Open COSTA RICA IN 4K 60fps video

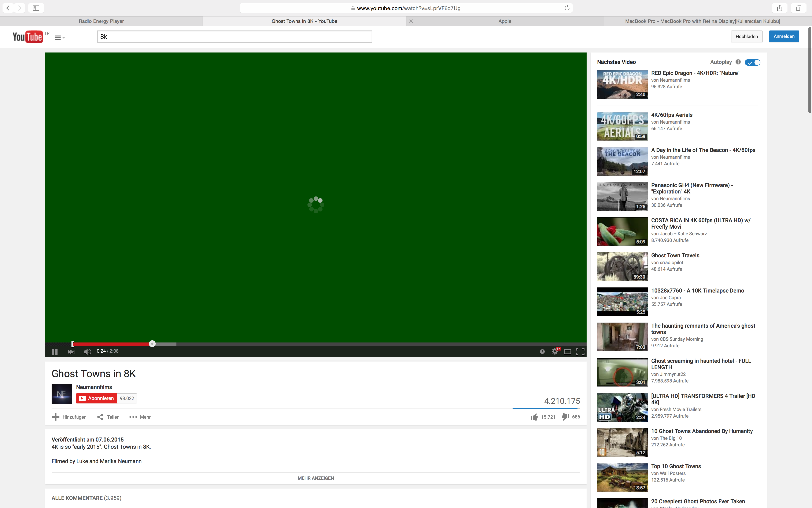(x=701, y=224)
